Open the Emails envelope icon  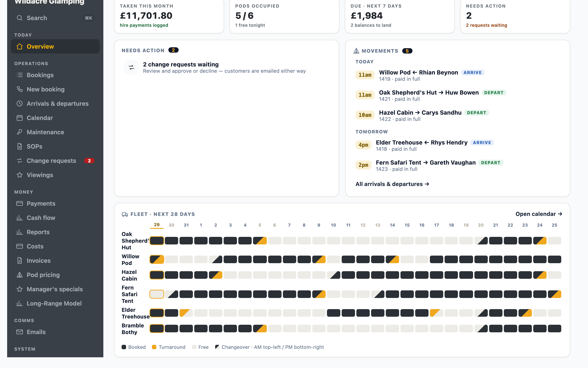coord(20,332)
